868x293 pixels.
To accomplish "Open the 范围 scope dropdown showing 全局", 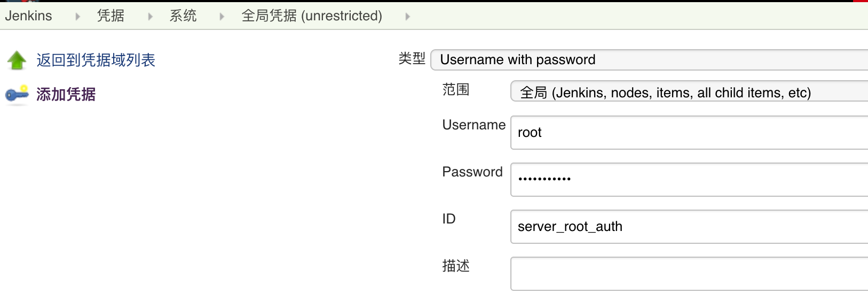I will 689,92.
